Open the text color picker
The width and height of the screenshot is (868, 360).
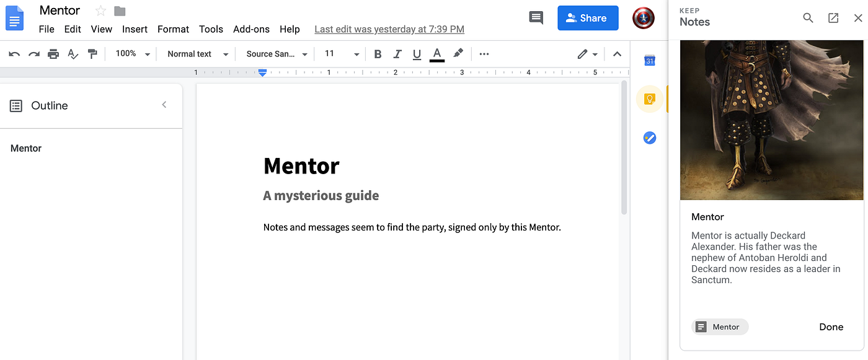pyautogui.click(x=437, y=55)
